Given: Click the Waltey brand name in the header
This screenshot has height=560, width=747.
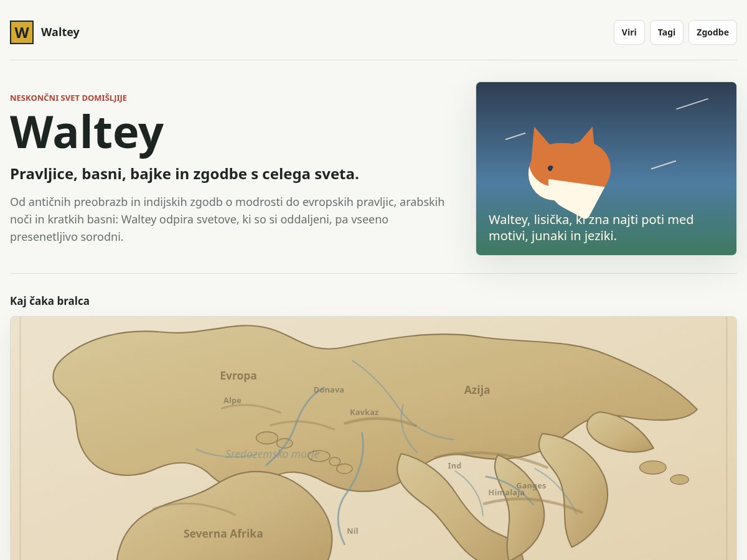Looking at the screenshot, I should coord(60,32).
